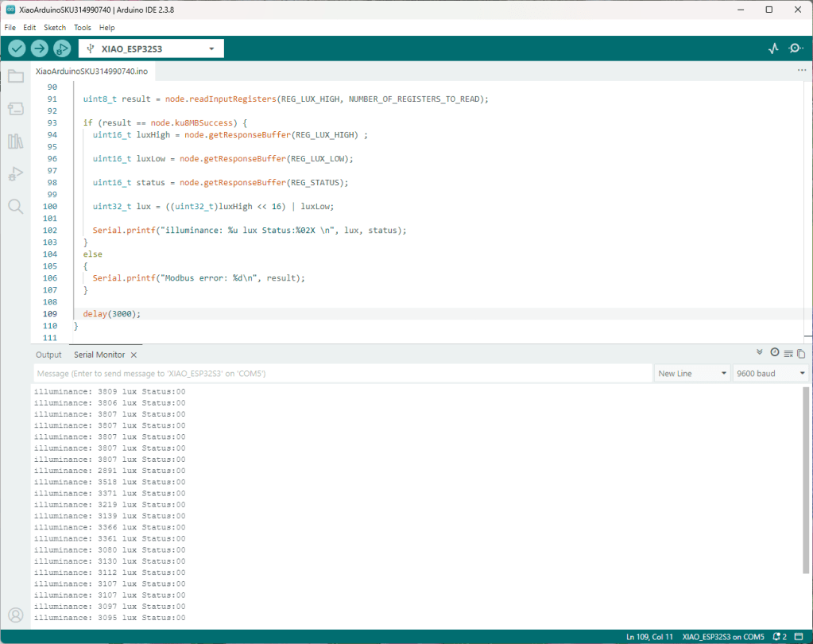Click the Verify sketch checkmark button
Image resolution: width=813 pixels, height=644 pixels.
coord(17,48)
